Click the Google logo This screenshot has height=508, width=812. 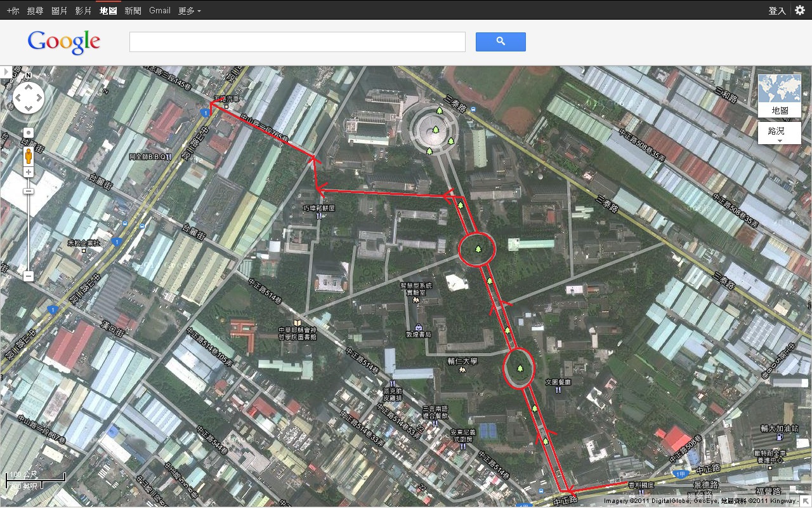pyautogui.click(x=64, y=42)
